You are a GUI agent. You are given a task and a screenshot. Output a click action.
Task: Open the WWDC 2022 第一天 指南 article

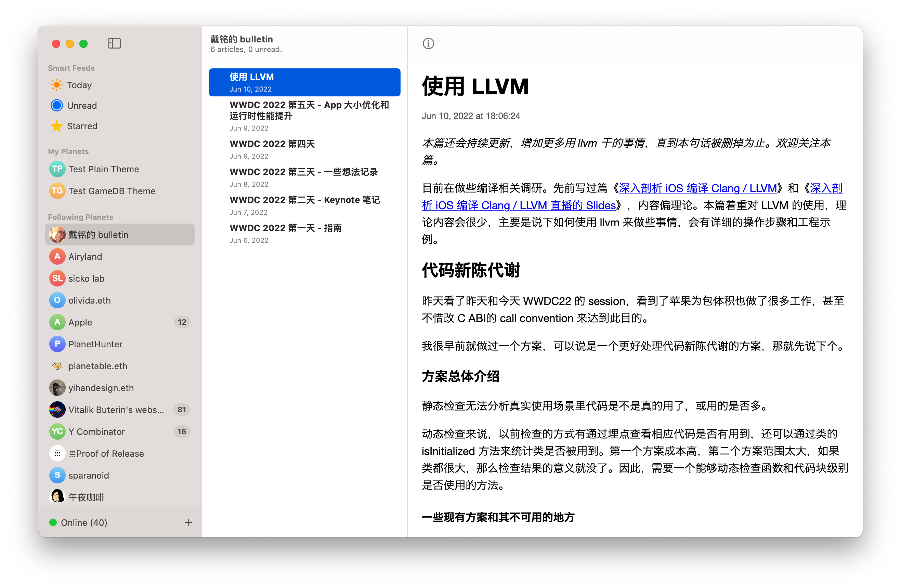coord(285,228)
